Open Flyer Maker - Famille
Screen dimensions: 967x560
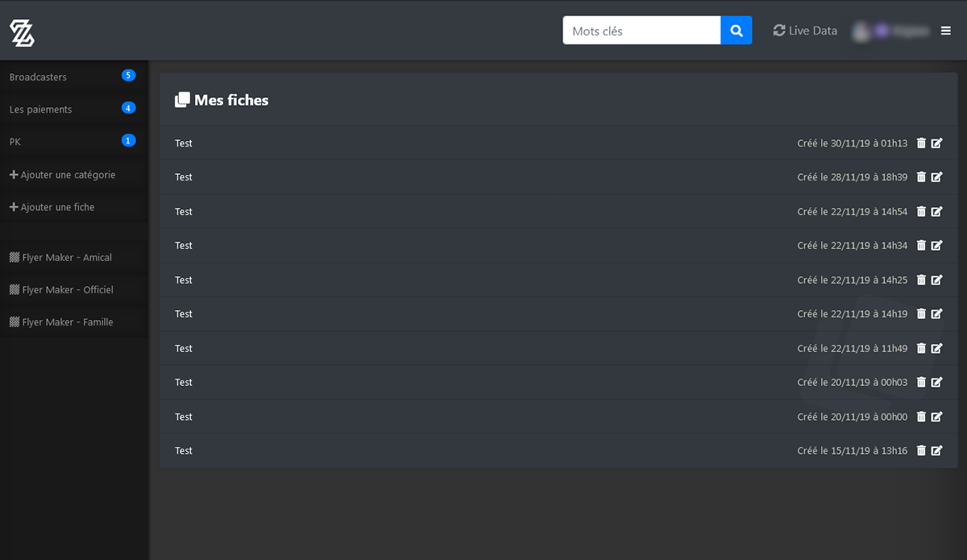[x=61, y=322]
